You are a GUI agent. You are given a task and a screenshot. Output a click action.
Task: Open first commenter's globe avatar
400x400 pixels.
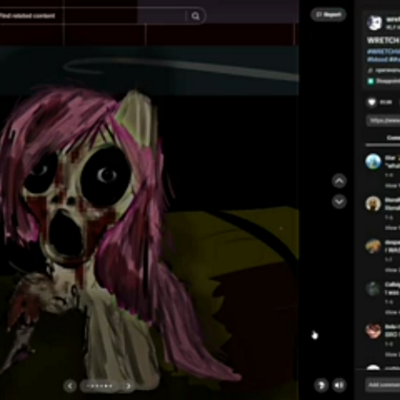point(373,162)
